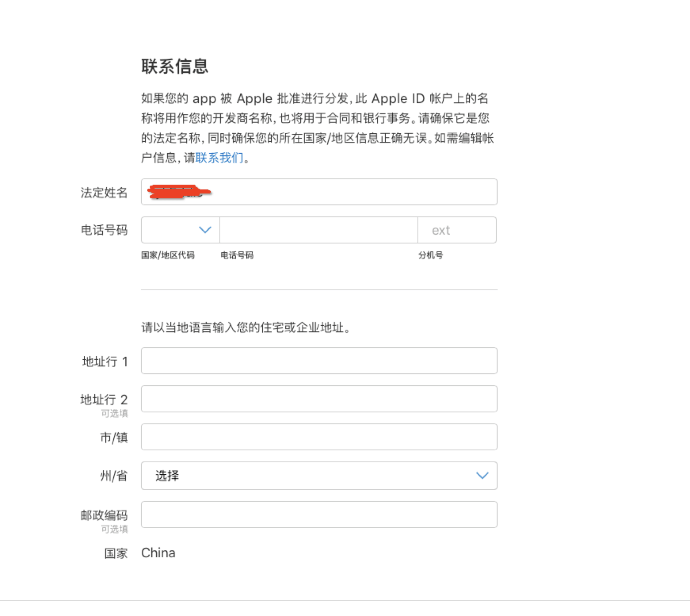
Task: Select 选择 in the province dropdown
Action: [168, 475]
